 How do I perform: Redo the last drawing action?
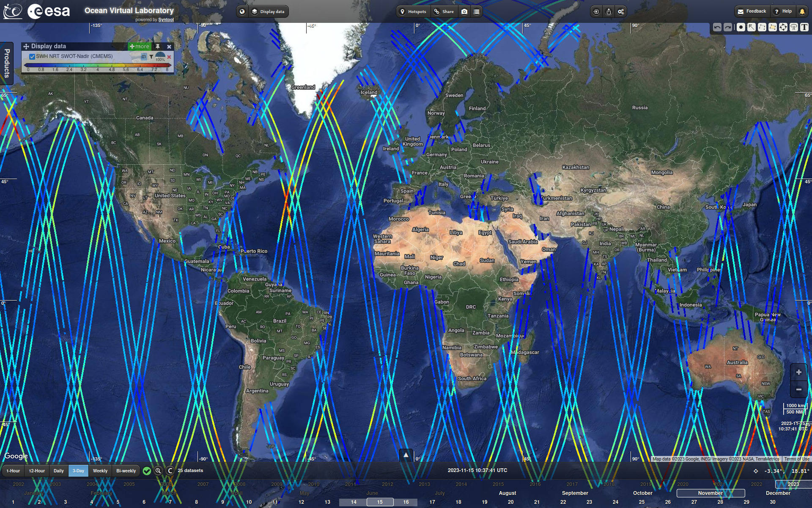click(728, 27)
